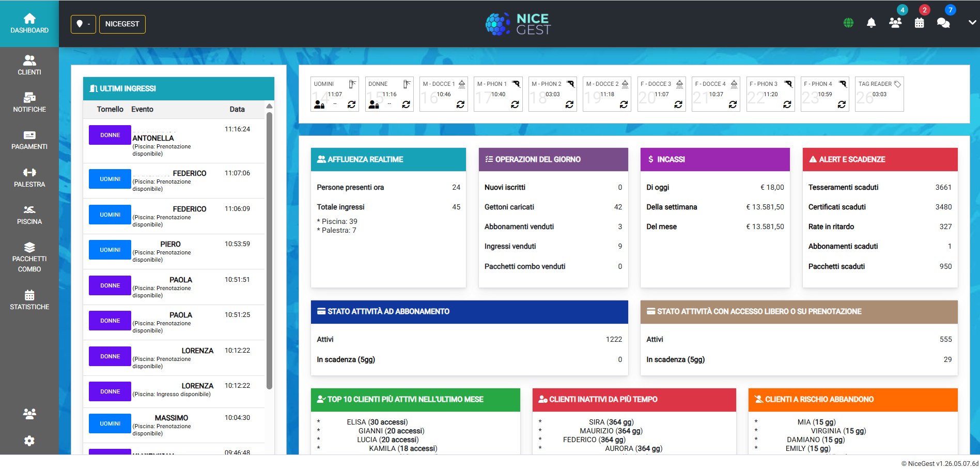Click the DONNE user-lock icon
980x469 pixels.
(x=374, y=104)
